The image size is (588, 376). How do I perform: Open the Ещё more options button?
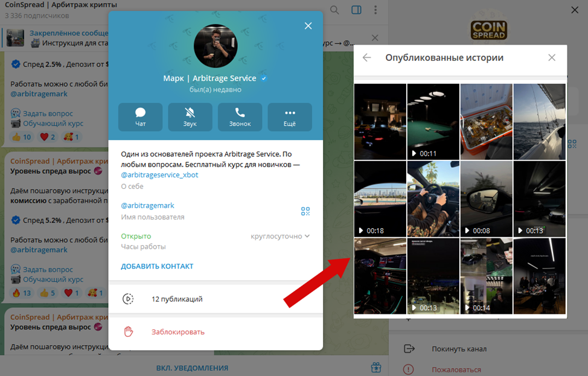click(290, 117)
